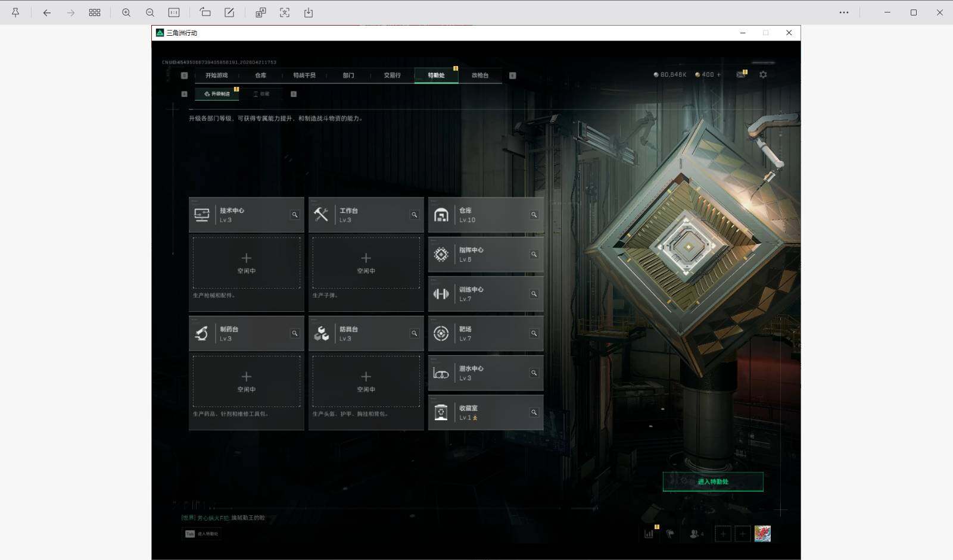Image resolution: width=953 pixels, height=560 pixels.
Task: Click the player avatar thumbnail
Action: 762,534
